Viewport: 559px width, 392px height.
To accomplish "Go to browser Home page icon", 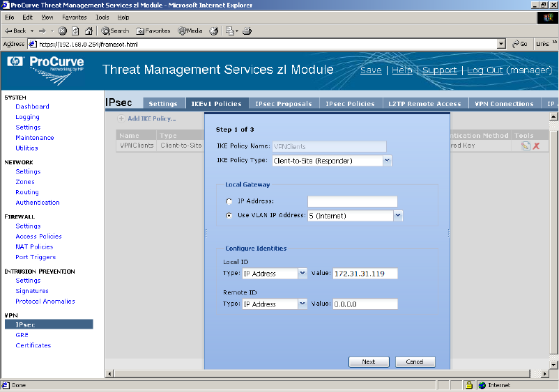I will 89,31.
